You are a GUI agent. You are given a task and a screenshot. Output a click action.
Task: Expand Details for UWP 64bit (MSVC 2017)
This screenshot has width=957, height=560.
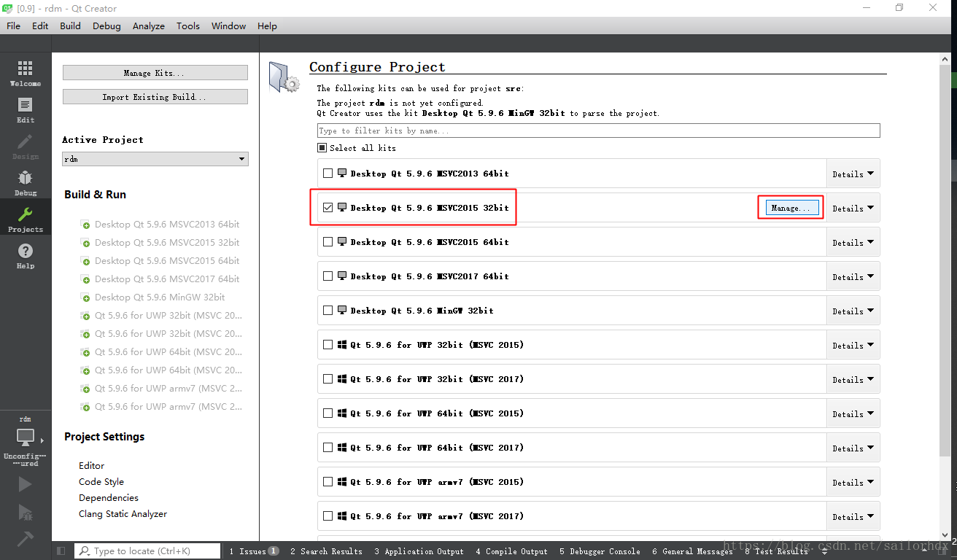(853, 448)
